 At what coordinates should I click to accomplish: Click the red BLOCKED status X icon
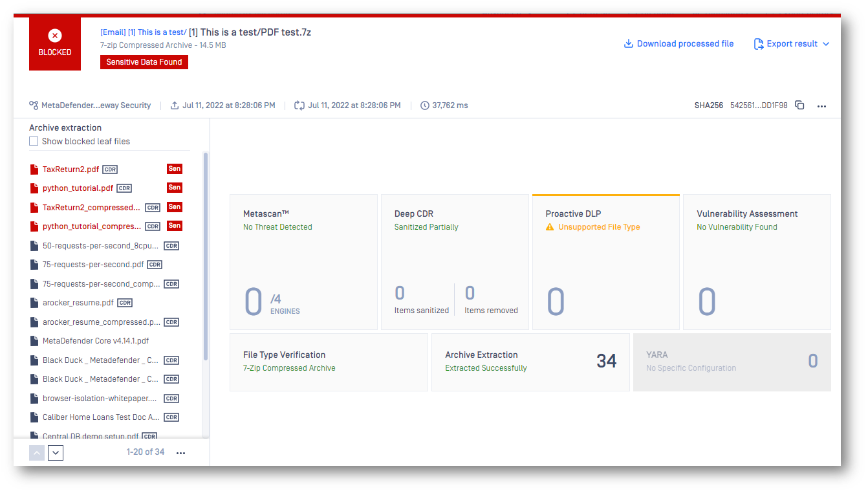[x=55, y=36]
